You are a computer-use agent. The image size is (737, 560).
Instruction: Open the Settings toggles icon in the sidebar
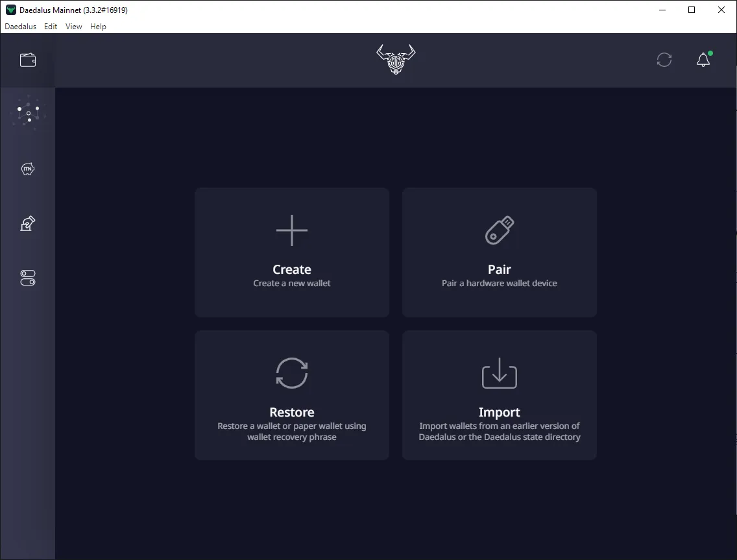point(28,278)
